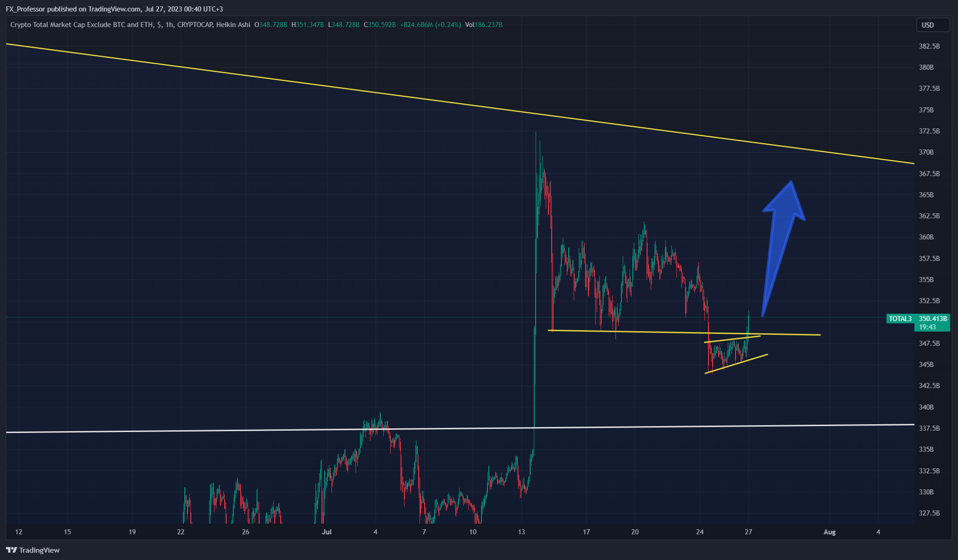Image resolution: width=958 pixels, height=560 pixels.
Task: Click the 327.5B price axis label
Action: pos(929,513)
